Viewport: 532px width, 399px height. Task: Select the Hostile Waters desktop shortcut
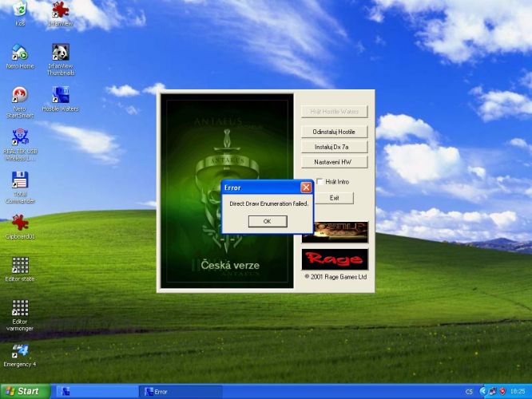61,99
